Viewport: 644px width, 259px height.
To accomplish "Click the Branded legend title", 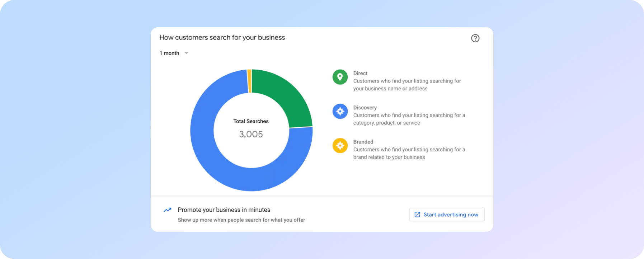I will (x=363, y=142).
